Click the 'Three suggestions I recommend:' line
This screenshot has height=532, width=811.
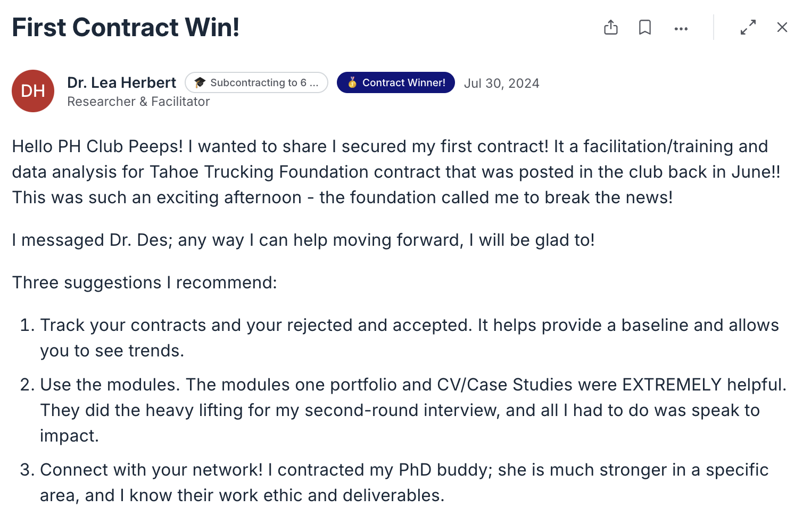(x=145, y=282)
